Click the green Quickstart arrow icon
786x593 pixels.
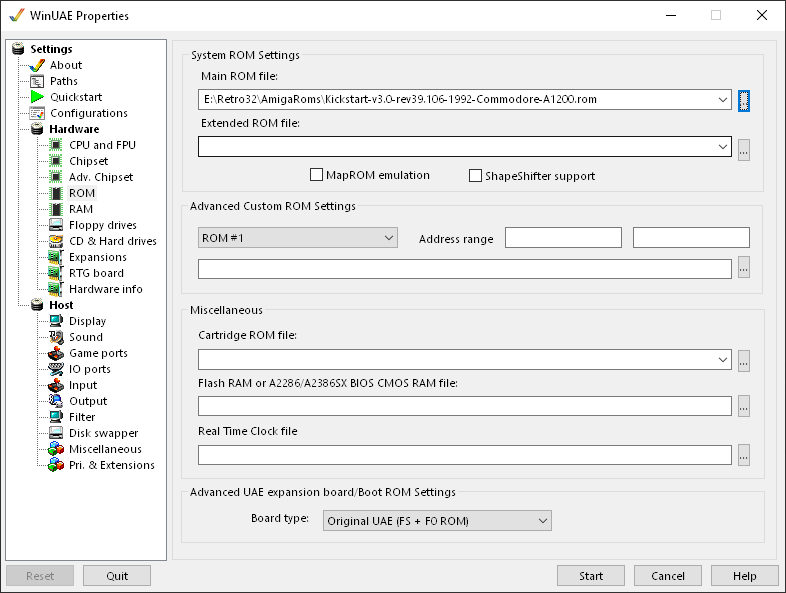coord(37,97)
